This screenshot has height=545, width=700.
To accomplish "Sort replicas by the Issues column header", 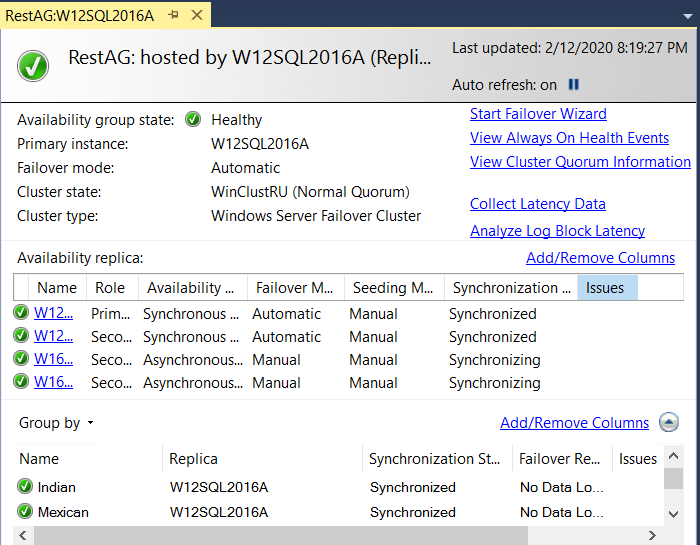I will coord(606,288).
